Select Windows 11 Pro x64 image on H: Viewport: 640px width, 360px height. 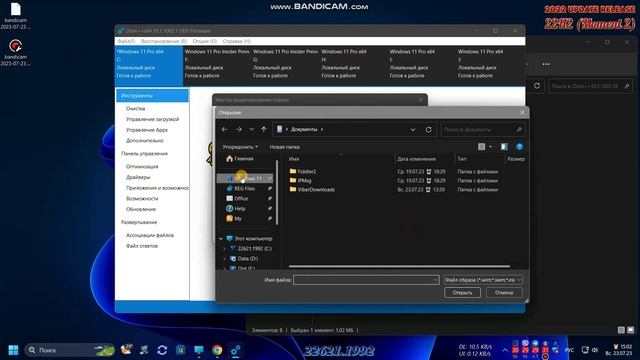click(x=354, y=64)
